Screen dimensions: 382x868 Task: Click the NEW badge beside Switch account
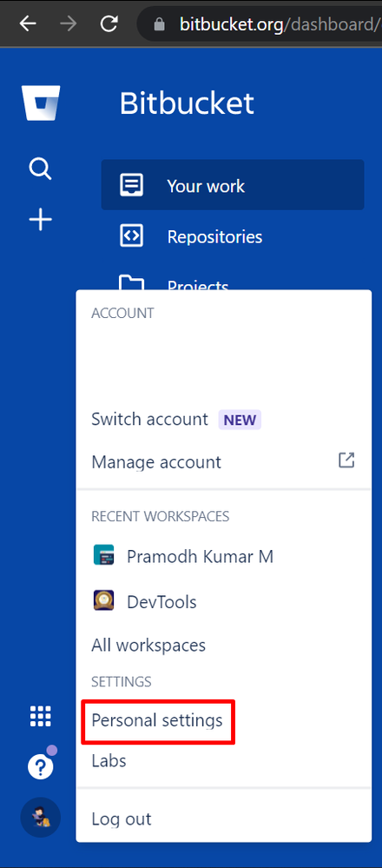click(240, 420)
